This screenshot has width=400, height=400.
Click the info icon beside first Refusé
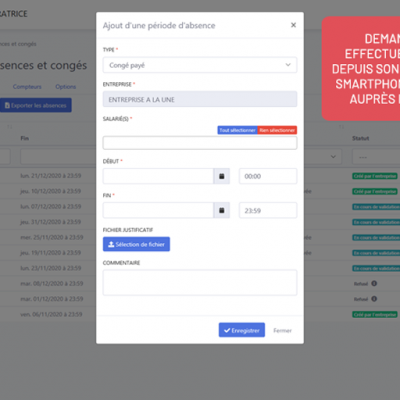374,283
